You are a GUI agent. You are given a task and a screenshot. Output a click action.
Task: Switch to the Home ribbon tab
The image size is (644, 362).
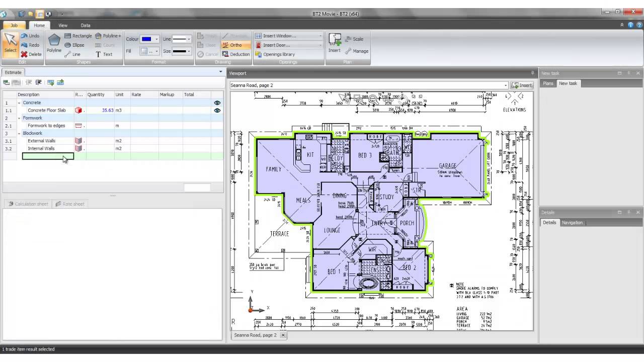click(39, 25)
